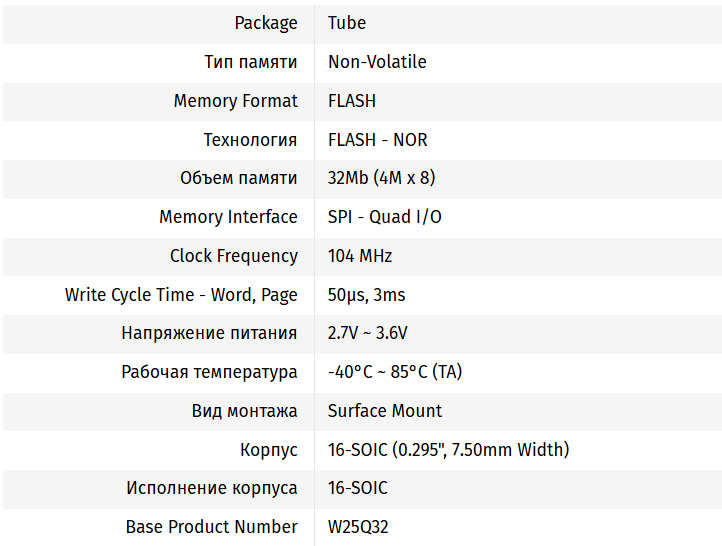Screen dimensions: 722x546
Task: Select the "104 MHz" frequency value
Action: [x=360, y=256]
